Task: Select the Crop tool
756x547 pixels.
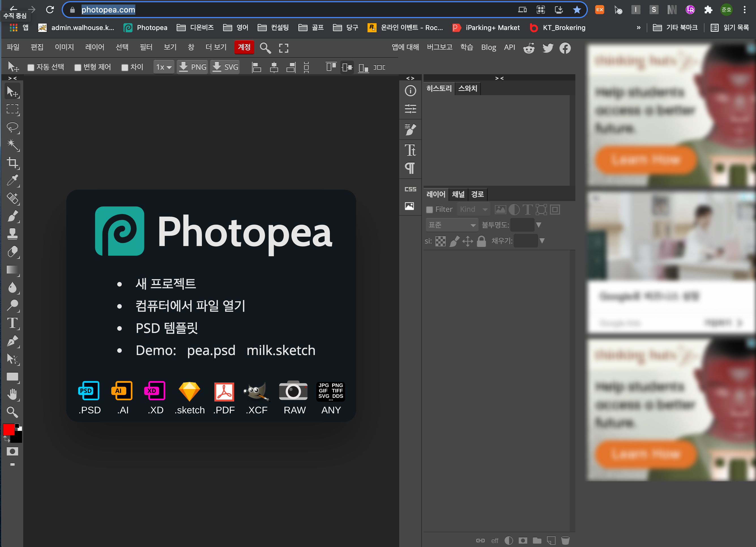Action: pos(13,163)
